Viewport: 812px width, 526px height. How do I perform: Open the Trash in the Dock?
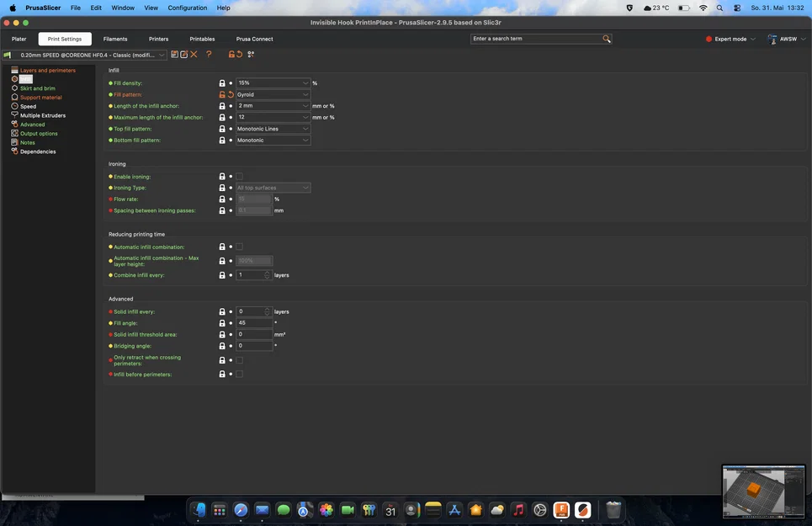(x=613, y=510)
